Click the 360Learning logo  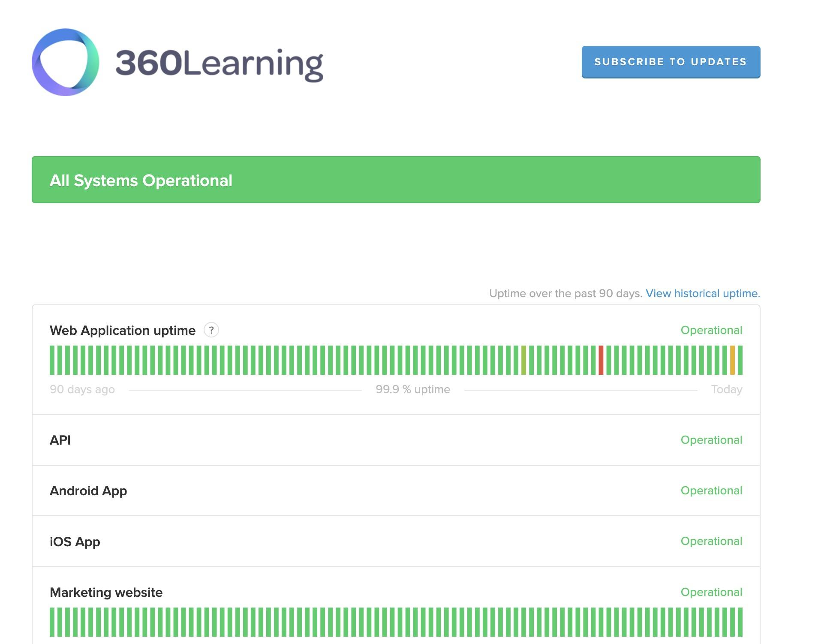coord(180,61)
